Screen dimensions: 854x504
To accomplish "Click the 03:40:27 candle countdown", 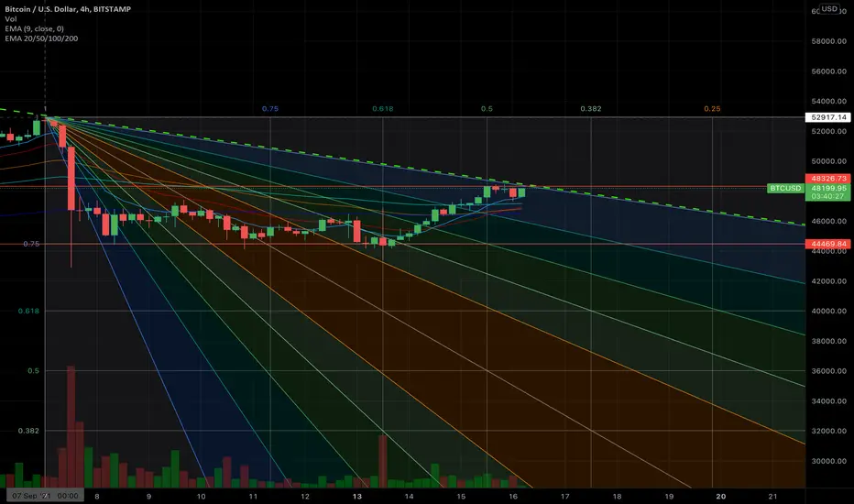I will (827, 196).
